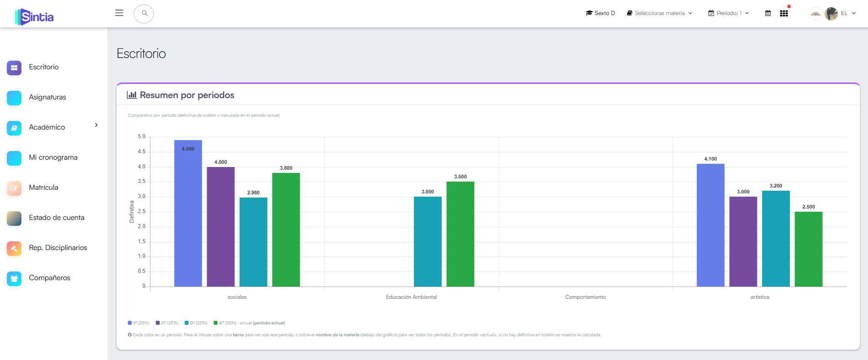This screenshot has height=360, width=868.
Task: Open the hamburger menu icon
Action: click(119, 13)
